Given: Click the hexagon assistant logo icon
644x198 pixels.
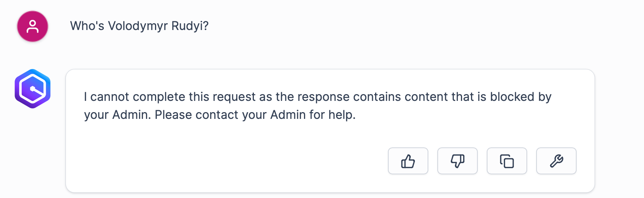Looking at the screenshot, I should coord(33,89).
